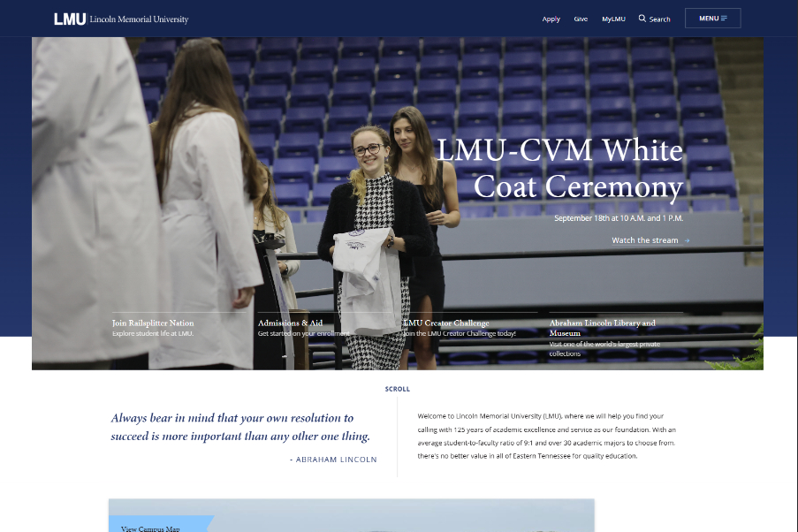798x532 pixels.
Task: Click the LMU Lincoln Memorial University logo
Action: (121, 19)
